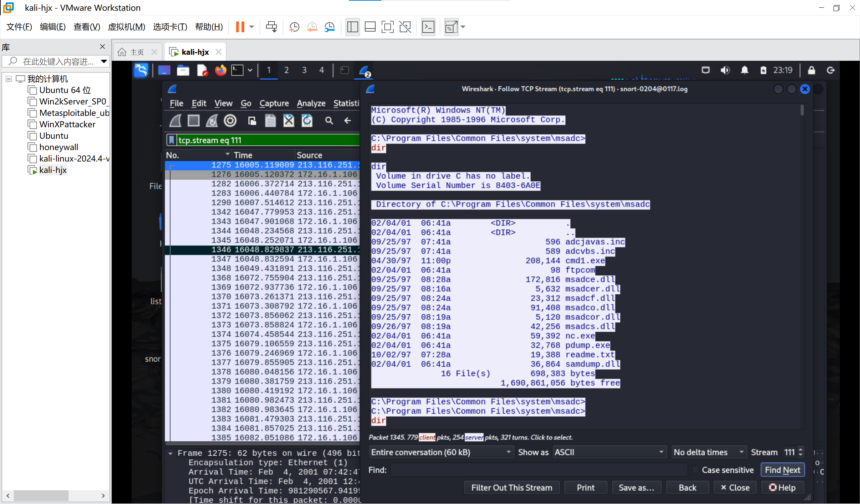Start capturing packets with the shark fin icon

coord(175,120)
